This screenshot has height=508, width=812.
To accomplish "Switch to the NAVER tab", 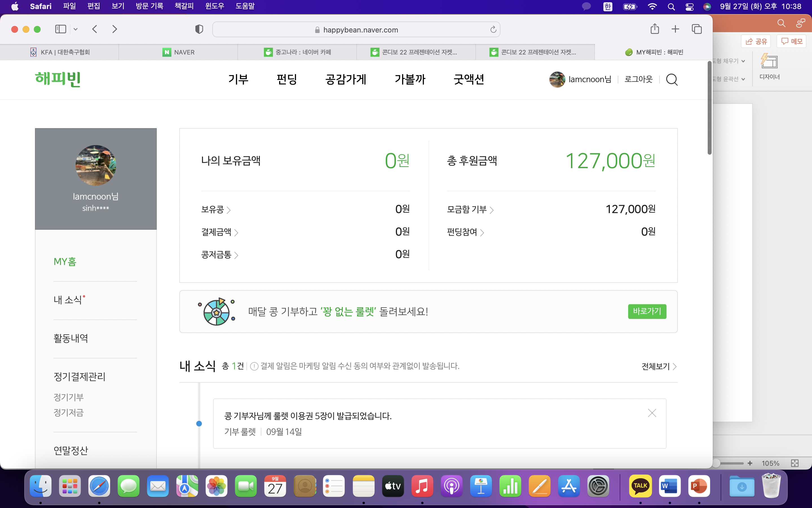I will click(x=178, y=52).
